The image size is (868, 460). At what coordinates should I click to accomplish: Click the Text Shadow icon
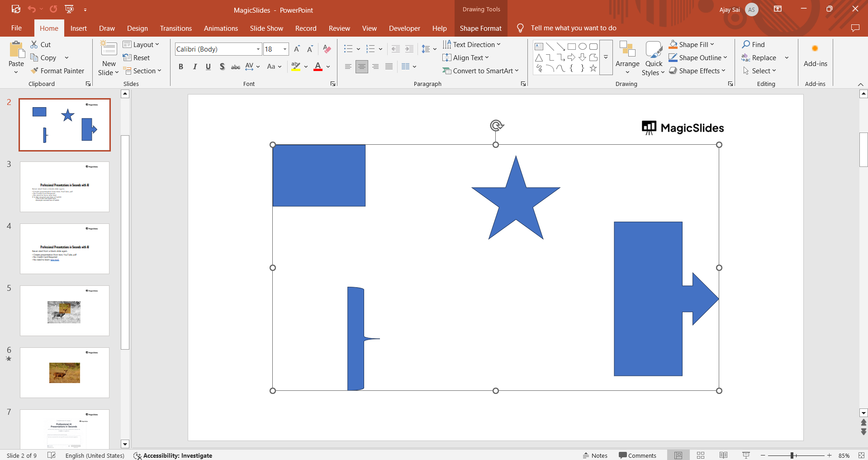coord(222,67)
